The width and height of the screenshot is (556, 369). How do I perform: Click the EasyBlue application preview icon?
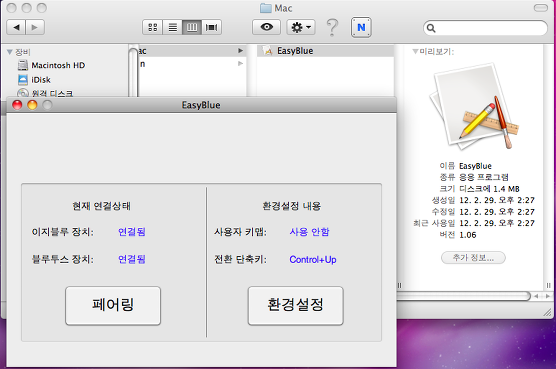click(x=474, y=106)
